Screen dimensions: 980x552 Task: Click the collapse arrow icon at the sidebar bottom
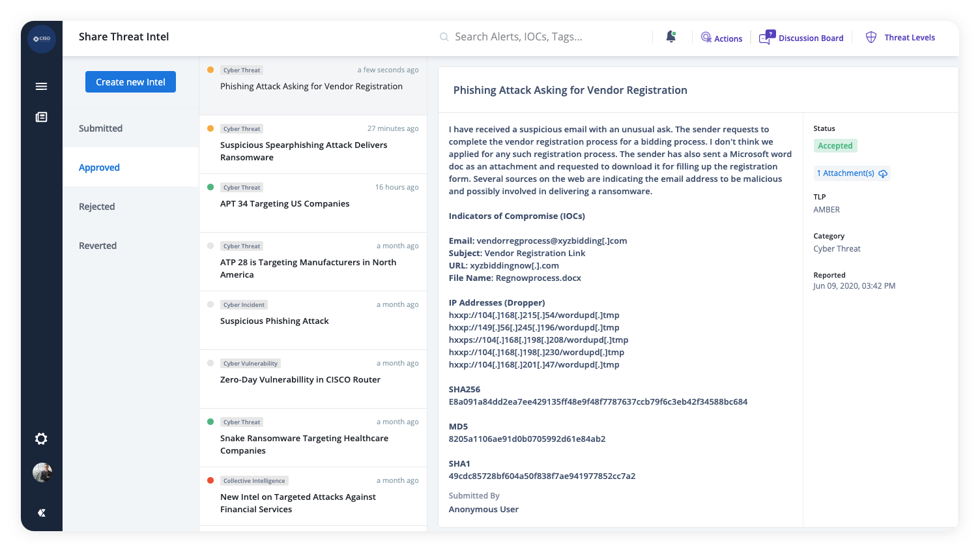click(42, 513)
